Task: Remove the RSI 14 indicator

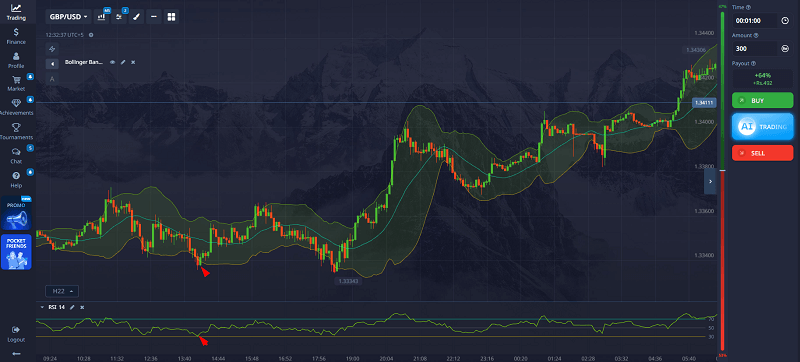Action: point(82,307)
